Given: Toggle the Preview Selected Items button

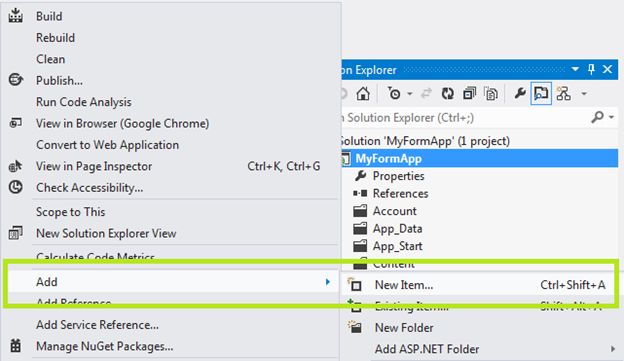Looking at the screenshot, I should pyautogui.click(x=541, y=94).
